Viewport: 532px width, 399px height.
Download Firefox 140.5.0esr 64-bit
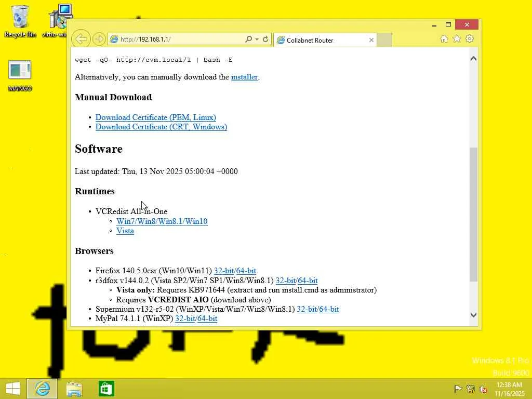point(246,271)
